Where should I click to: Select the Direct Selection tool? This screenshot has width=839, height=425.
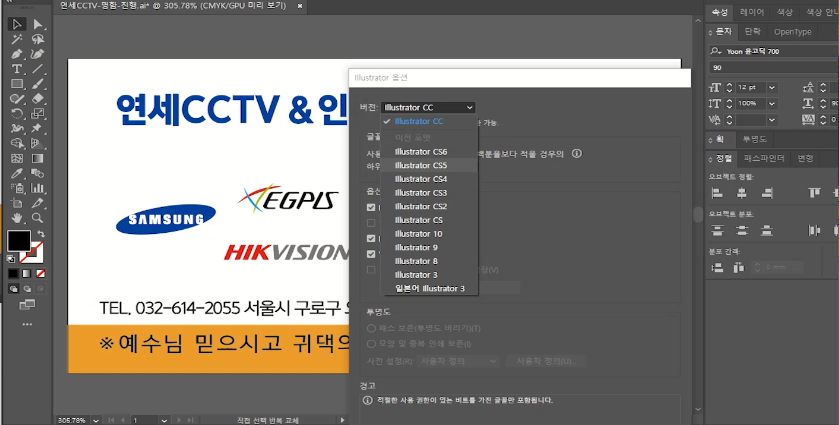click(37, 25)
